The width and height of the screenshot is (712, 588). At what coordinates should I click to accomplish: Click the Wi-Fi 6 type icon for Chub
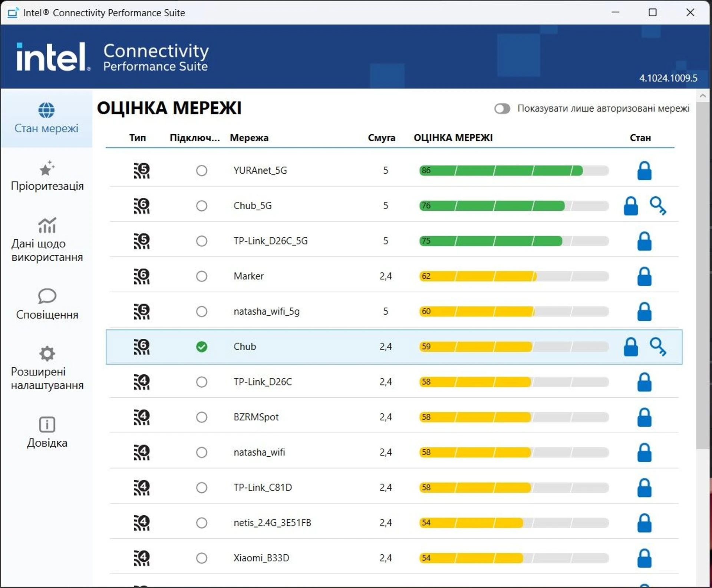point(142,347)
